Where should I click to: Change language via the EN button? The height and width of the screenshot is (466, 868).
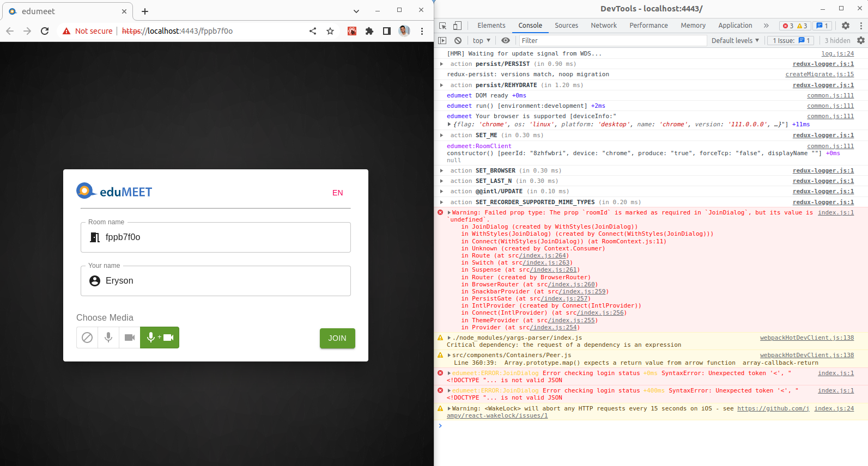click(x=338, y=193)
